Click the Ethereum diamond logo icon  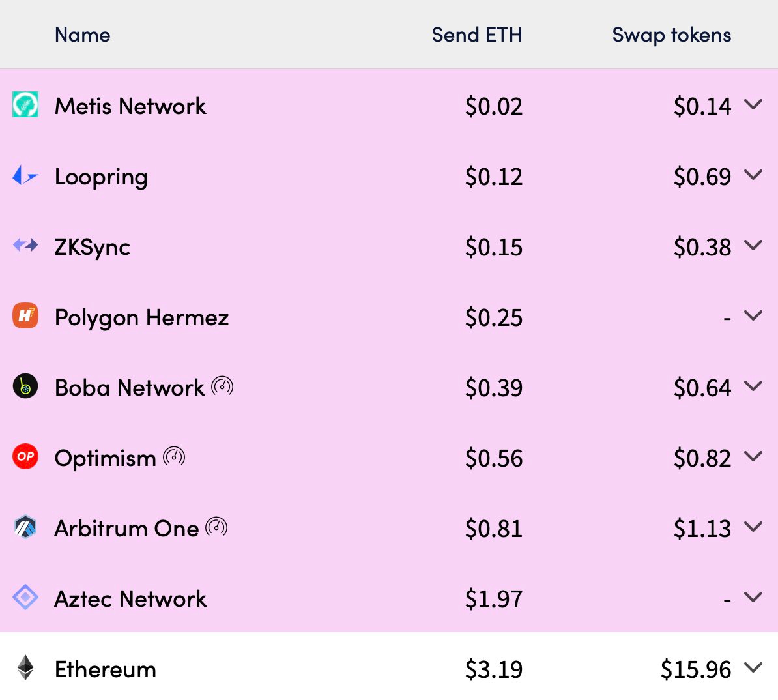point(25,667)
